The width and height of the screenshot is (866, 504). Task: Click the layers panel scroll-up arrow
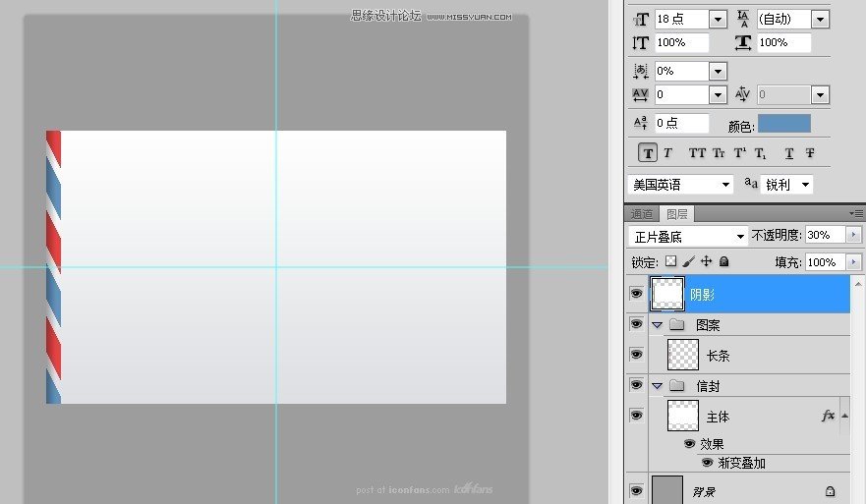(858, 284)
